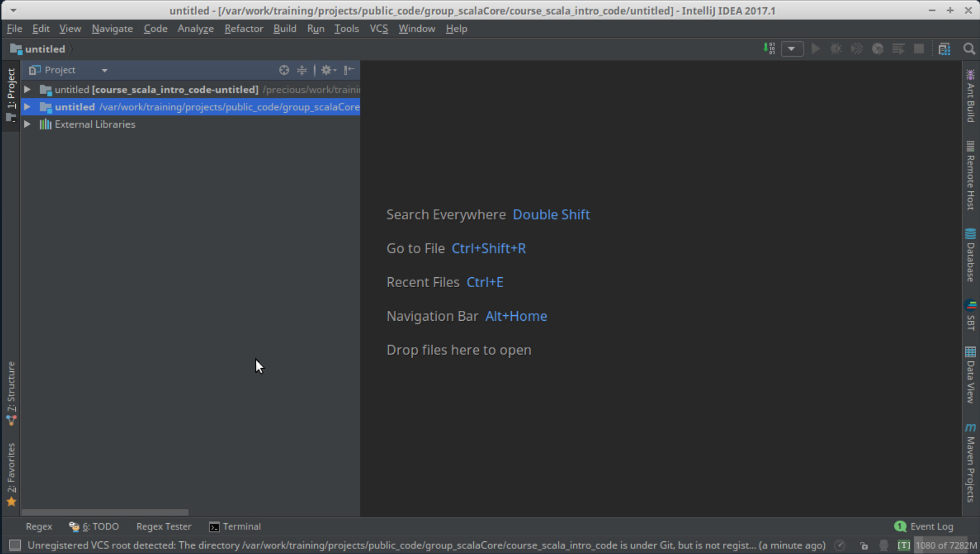
Task: Open the Edit menu
Action: 41,29
